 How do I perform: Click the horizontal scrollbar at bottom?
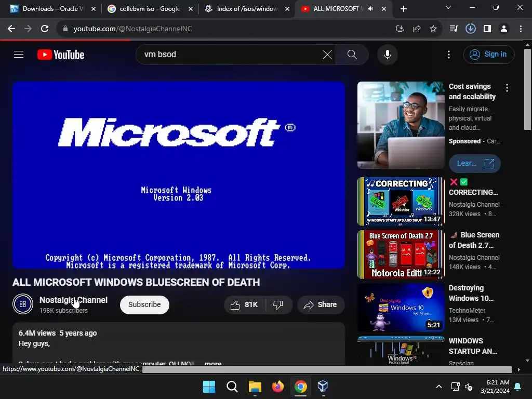[x=327, y=369]
